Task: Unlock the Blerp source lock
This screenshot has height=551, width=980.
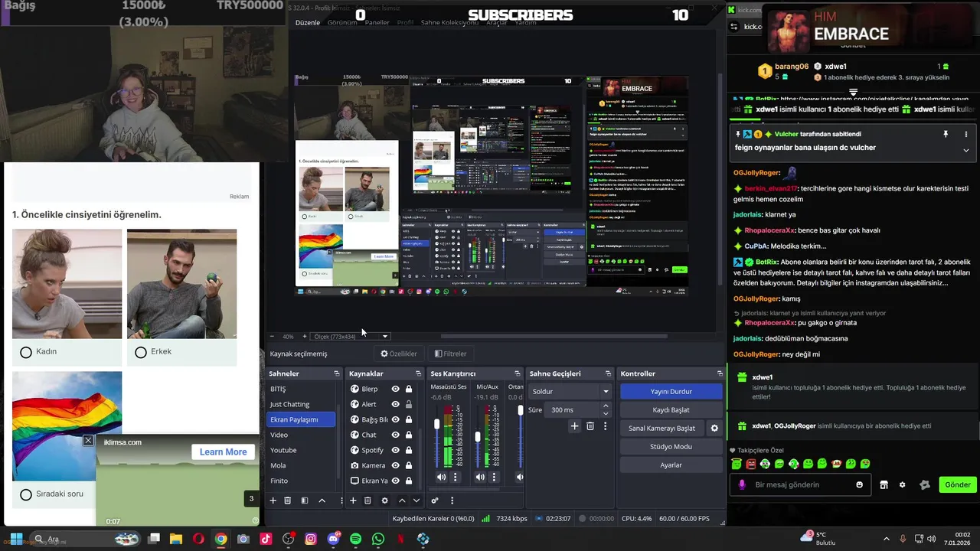Action: (409, 389)
